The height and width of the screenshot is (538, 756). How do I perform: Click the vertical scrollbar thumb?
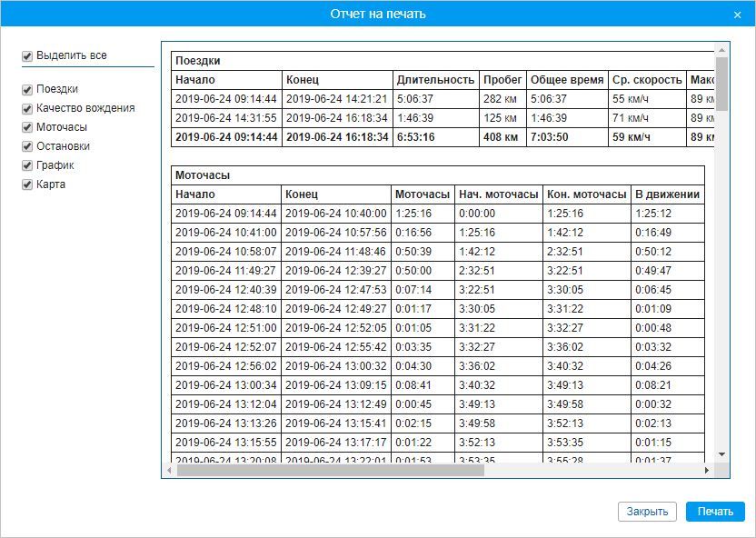721,84
